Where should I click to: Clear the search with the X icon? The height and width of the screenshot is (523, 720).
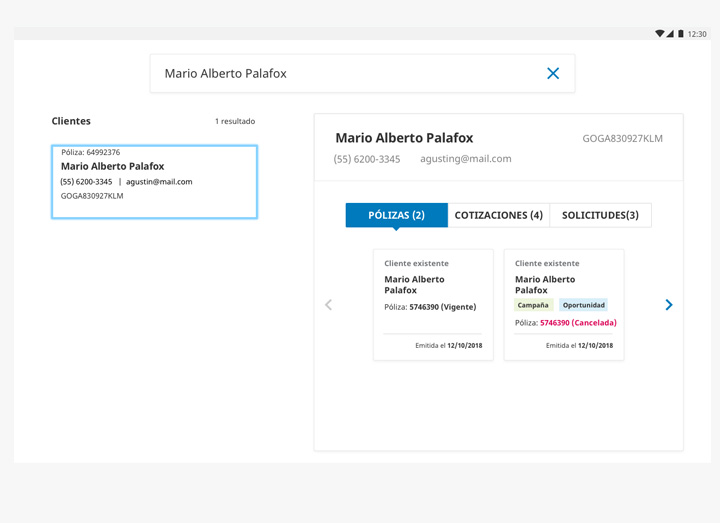pos(553,73)
